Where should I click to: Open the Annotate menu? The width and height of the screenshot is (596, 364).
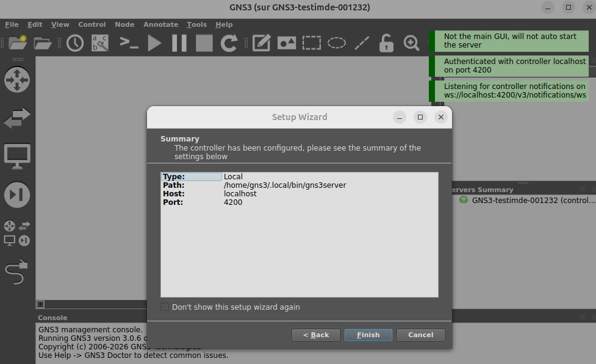pos(160,24)
